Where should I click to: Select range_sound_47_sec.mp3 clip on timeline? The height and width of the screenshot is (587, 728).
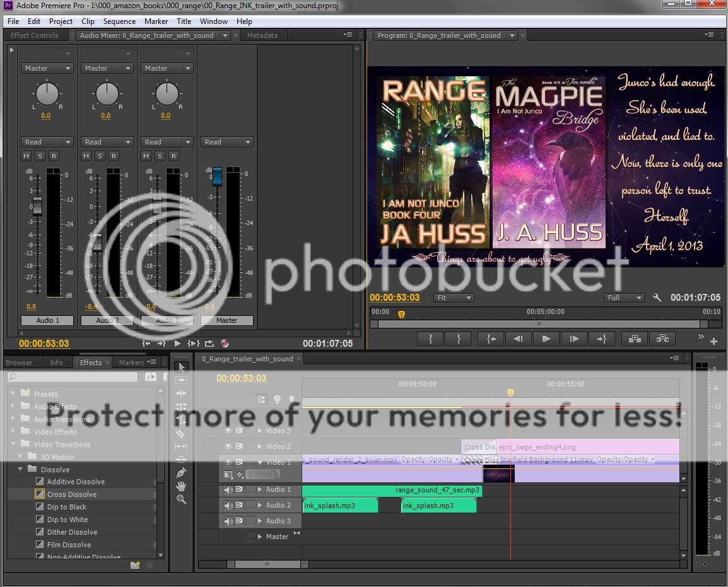coord(391,491)
